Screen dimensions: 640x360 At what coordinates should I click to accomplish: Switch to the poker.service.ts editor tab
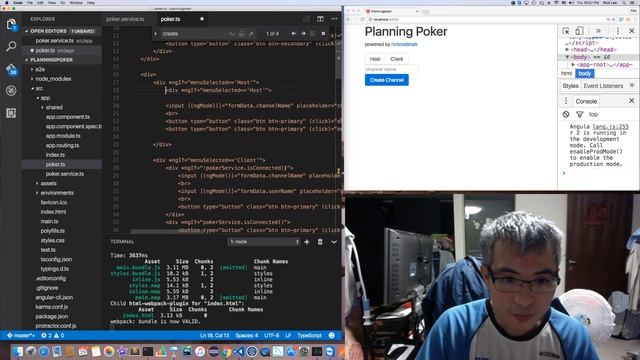click(x=125, y=19)
